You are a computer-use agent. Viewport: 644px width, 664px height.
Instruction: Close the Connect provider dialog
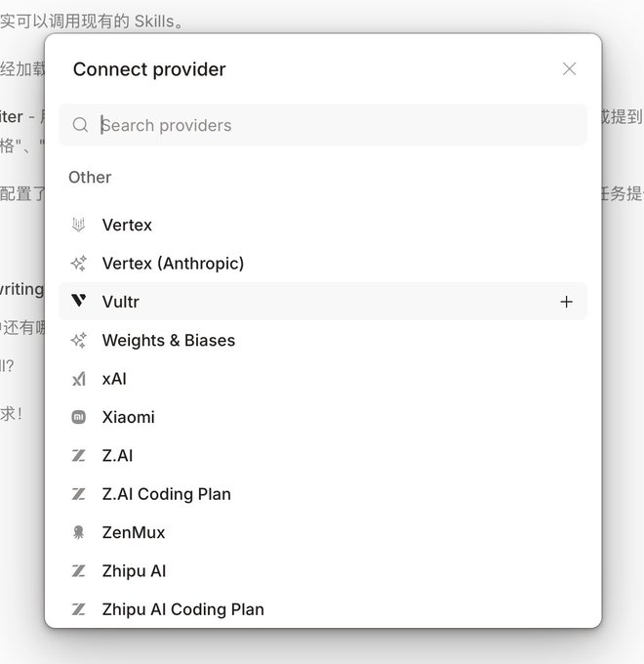tap(569, 69)
